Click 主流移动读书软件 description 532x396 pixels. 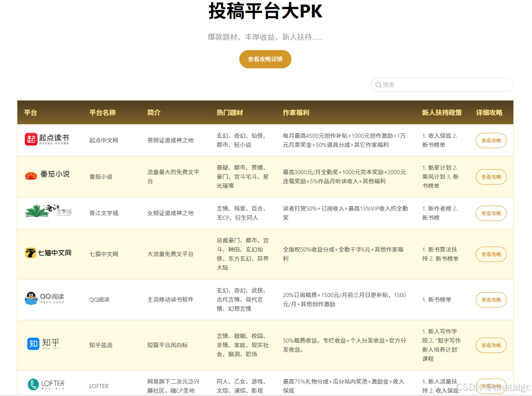click(171, 300)
